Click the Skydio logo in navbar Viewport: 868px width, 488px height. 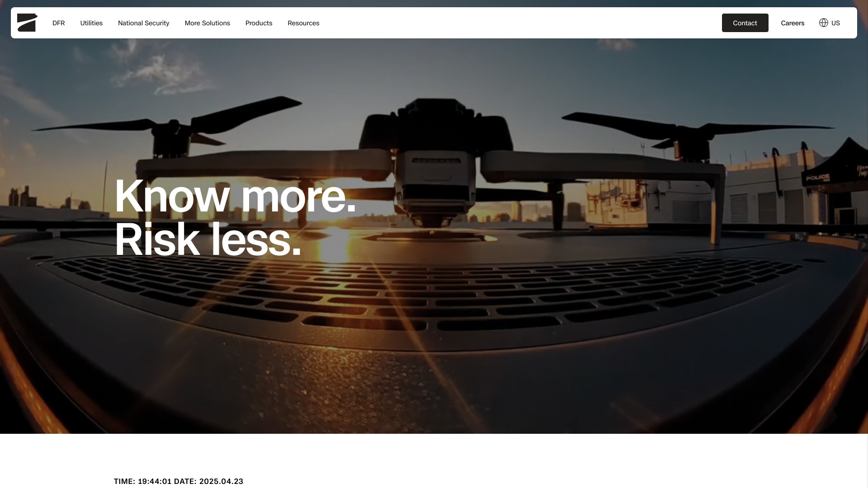pyautogui.click(x=27, y=23)
